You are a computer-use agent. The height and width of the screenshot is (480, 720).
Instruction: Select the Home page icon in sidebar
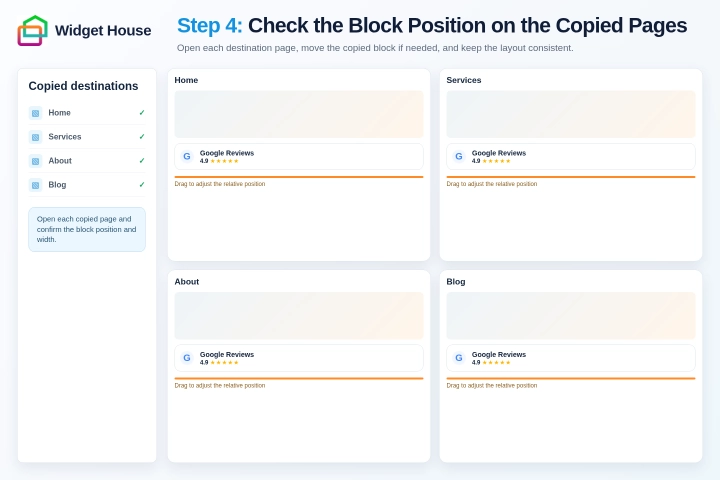coord(35,113)
